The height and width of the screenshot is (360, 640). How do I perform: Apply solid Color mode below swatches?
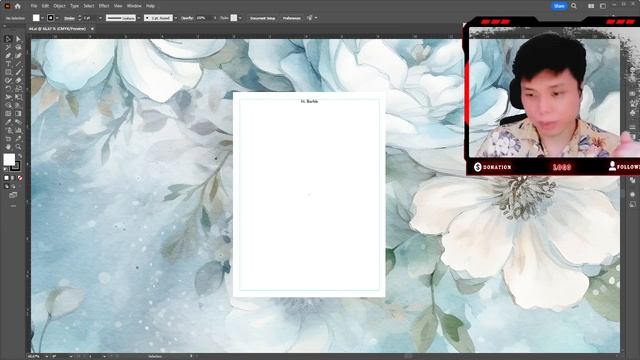click(6, 178)
